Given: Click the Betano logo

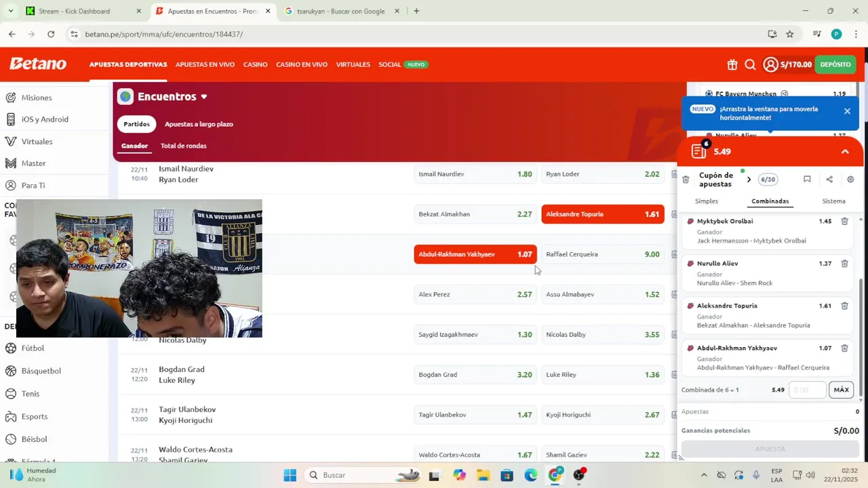Looking at the screenshot, I should click(x=38, y=64).
